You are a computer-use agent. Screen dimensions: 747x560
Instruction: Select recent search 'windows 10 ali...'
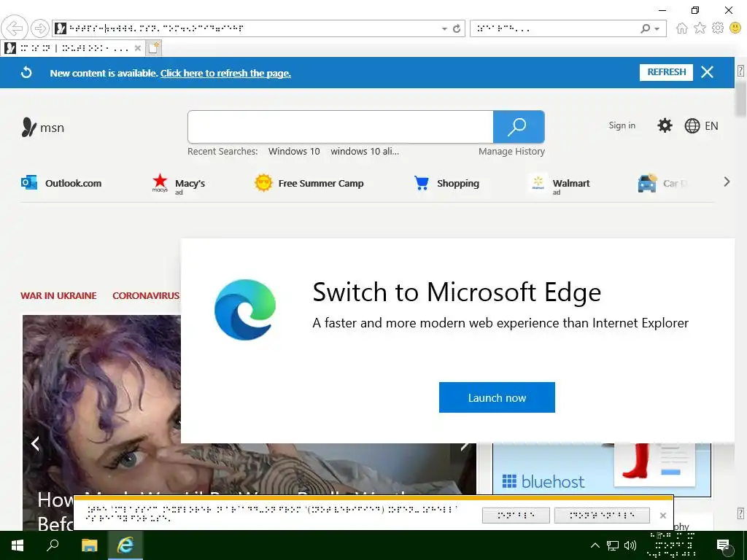365,151
